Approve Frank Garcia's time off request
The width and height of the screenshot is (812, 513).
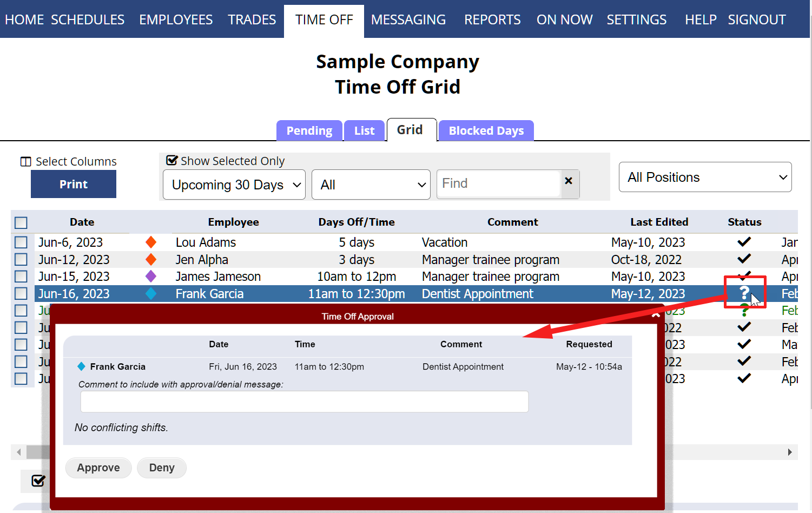tap(98, 468)
